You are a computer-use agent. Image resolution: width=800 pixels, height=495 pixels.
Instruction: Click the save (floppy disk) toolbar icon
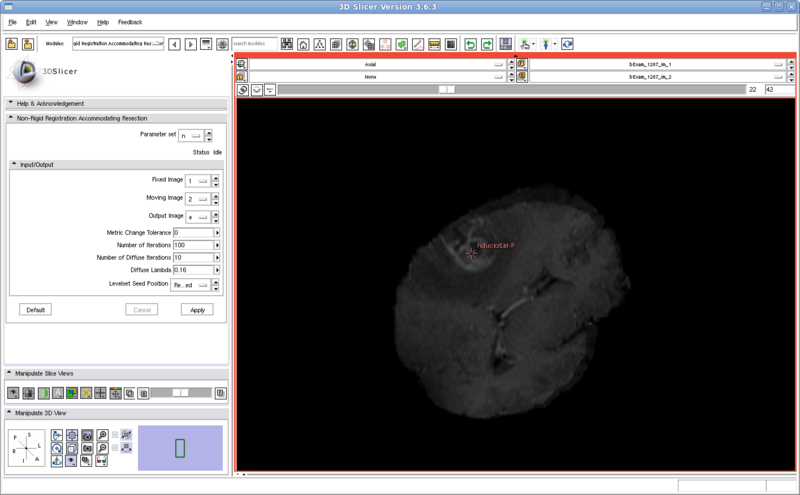point(506,45)
